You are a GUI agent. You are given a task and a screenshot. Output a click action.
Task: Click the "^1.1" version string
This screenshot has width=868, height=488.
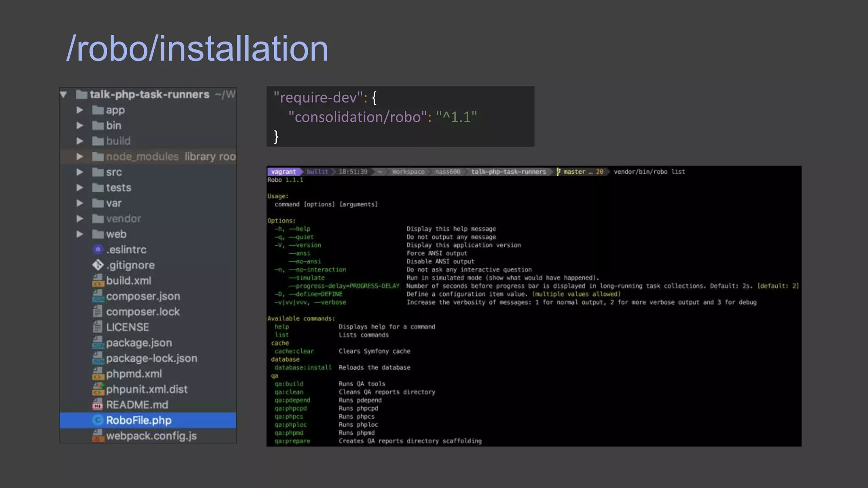pos(457,117)
